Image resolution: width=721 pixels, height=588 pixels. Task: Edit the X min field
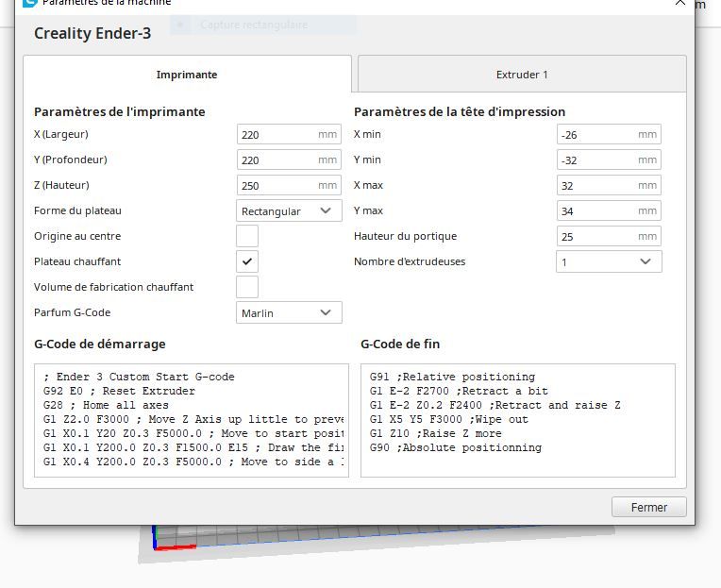609,134
